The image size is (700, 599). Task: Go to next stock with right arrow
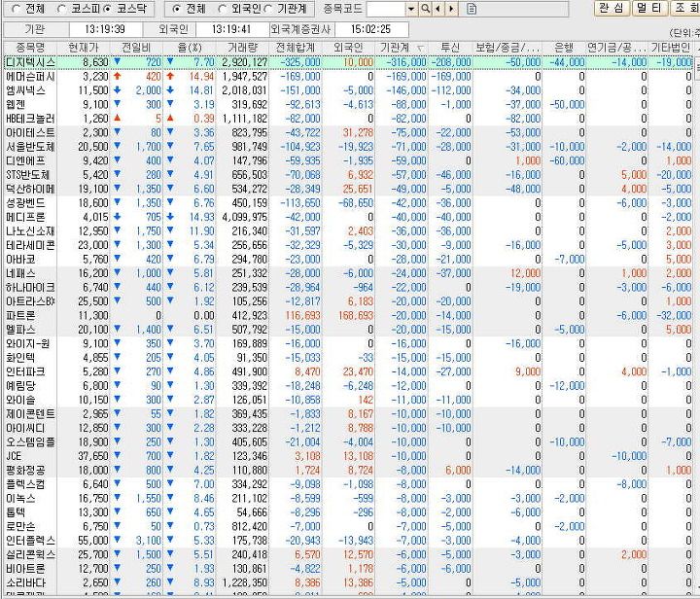[x=452, y=9]
